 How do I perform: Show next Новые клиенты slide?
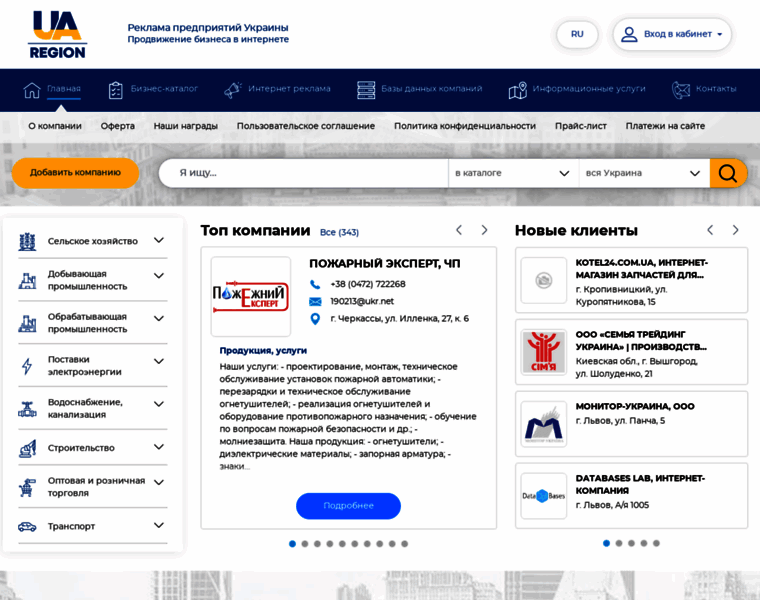[x=736, y=230]
